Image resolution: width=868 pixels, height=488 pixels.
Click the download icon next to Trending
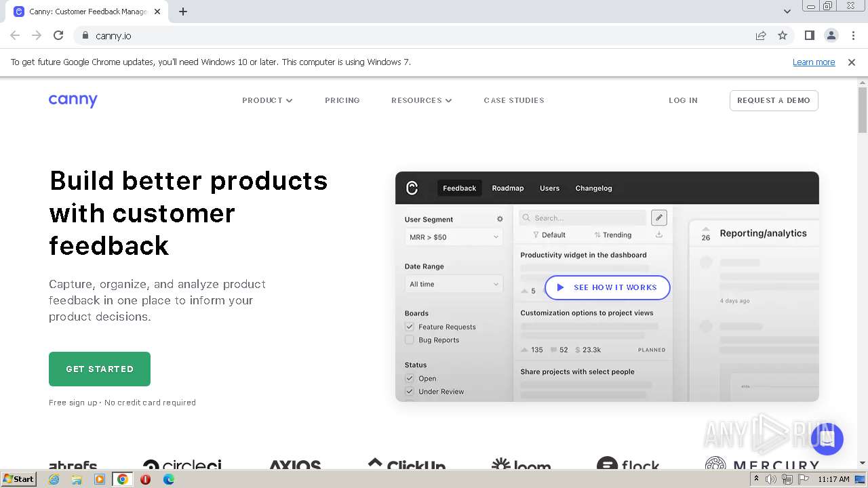pos(658,235)
